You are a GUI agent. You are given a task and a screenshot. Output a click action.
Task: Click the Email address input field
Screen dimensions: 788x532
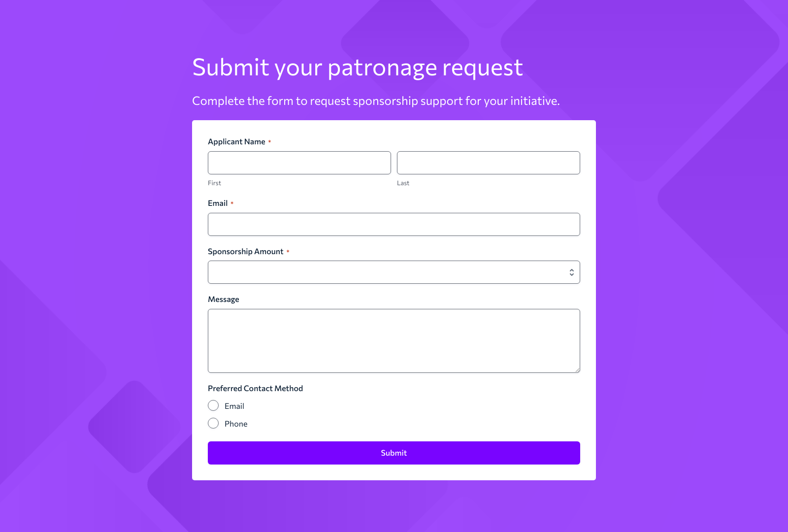(394, 224)
